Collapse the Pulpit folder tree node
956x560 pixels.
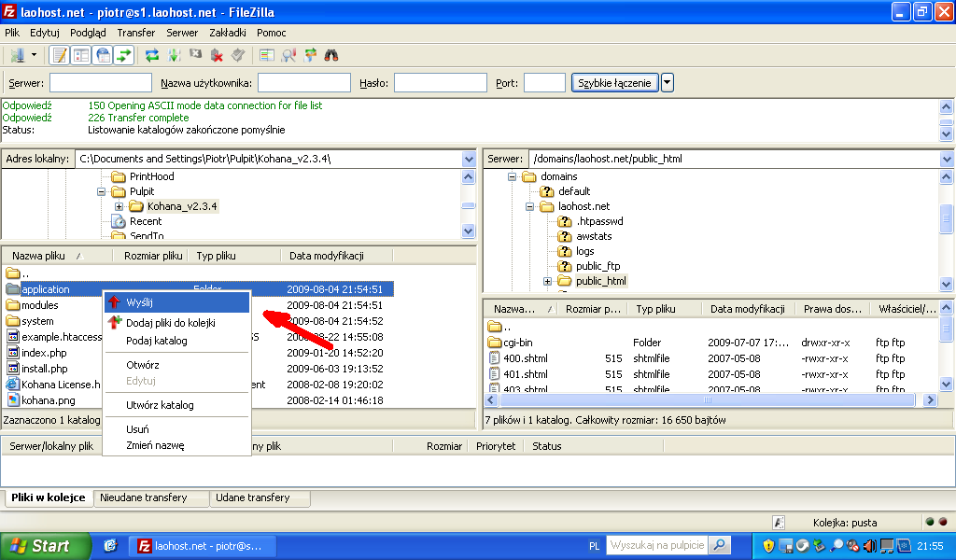click(x=101, y=191)
